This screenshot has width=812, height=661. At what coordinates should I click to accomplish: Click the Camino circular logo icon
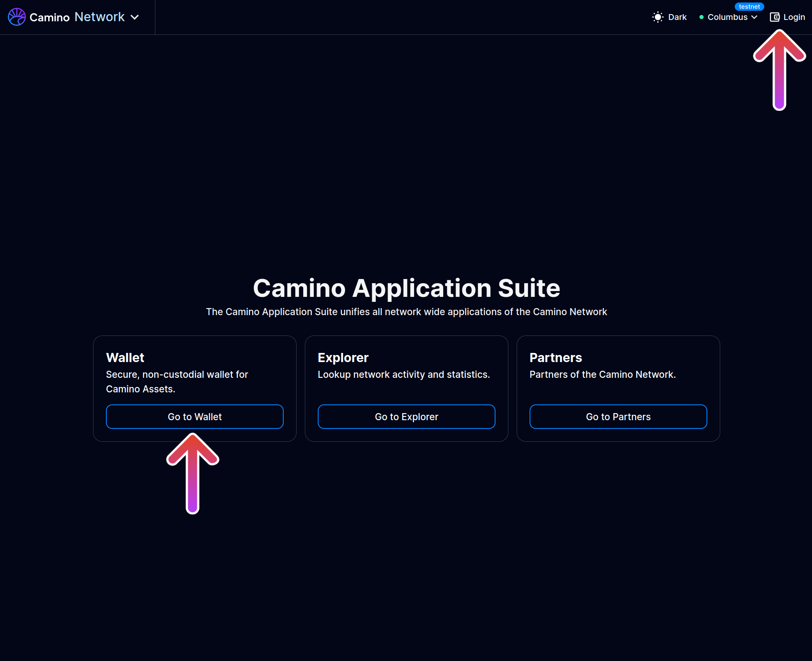pyautogui.click(x=17, y=17)
